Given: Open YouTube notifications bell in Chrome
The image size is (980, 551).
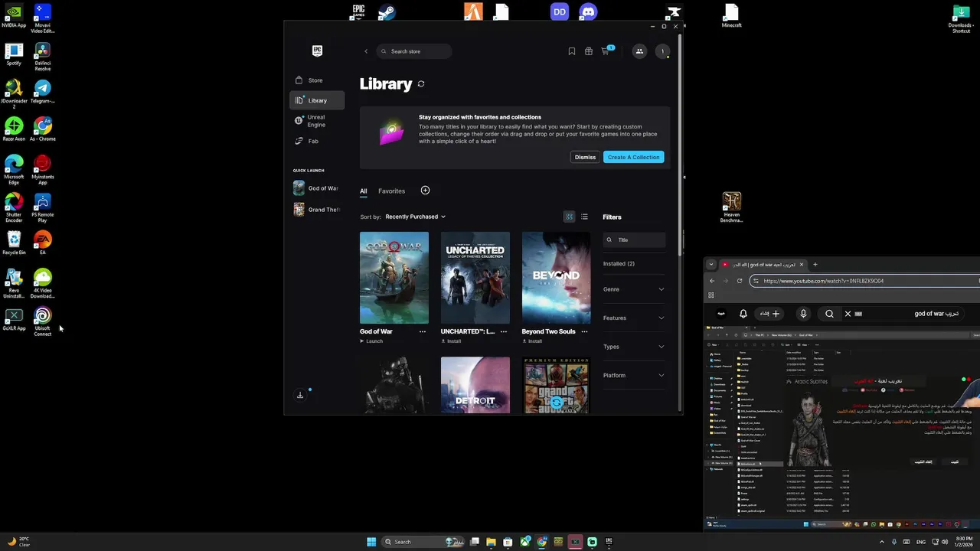Looking at the screenshot, I should coord(743,314).
